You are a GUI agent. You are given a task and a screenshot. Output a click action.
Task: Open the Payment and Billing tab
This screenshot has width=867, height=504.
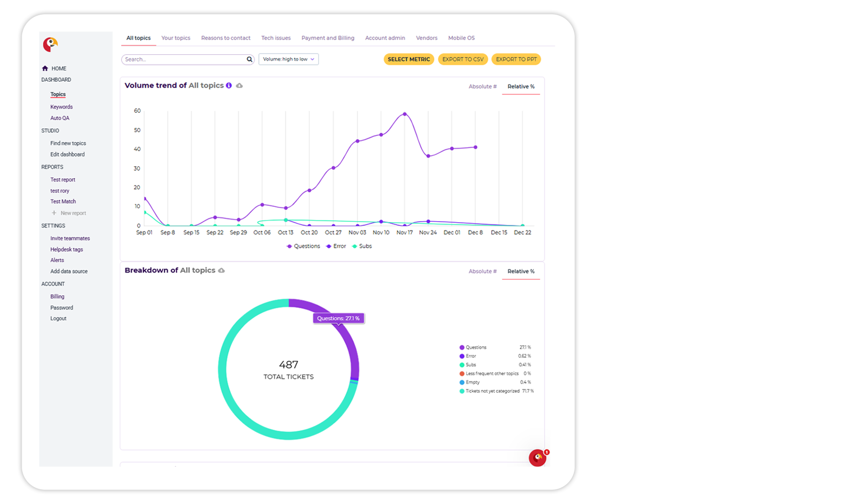tap(328, 38)
